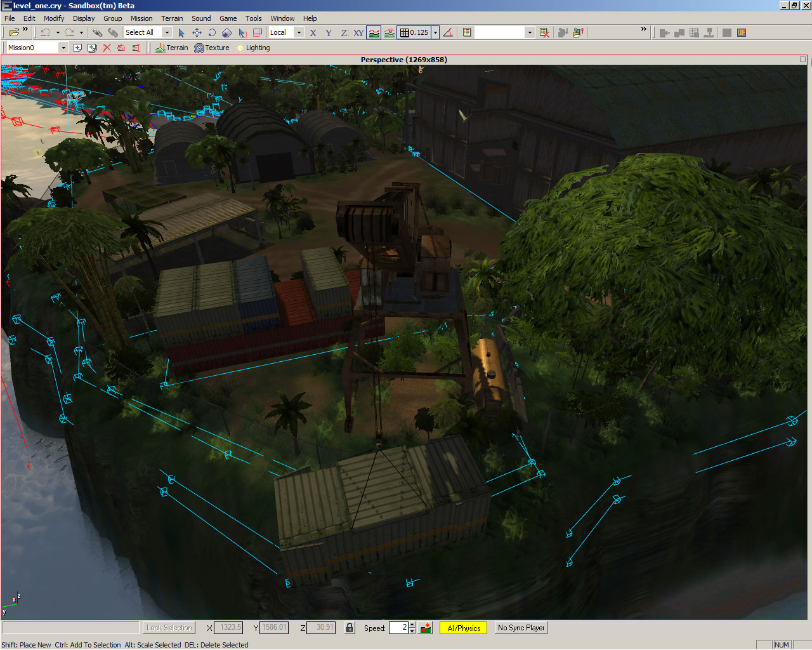
Task: Open the Mission0 dropdown
Action: point(63,48)
